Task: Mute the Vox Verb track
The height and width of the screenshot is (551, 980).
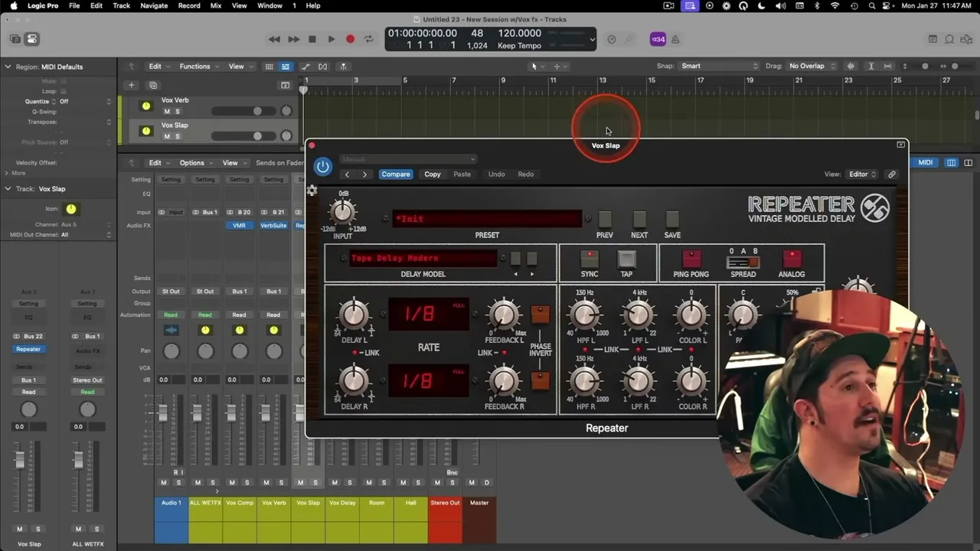Action: point(167,112)
